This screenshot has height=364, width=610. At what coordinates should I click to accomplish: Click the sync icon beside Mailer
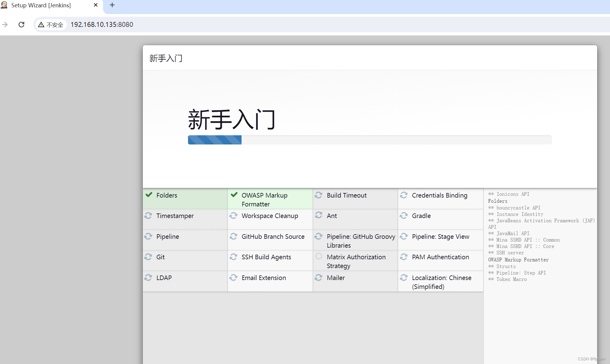[x=319, y=278]
